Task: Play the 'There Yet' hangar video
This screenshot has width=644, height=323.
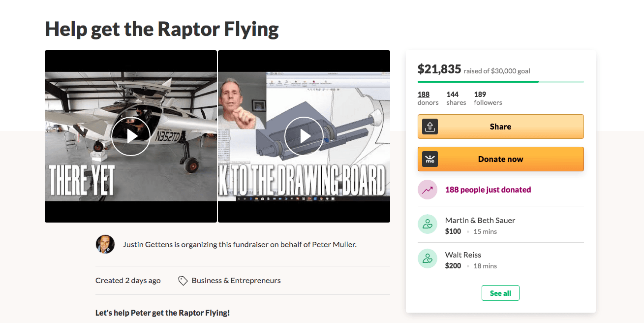Action: (x=130, y=136)
